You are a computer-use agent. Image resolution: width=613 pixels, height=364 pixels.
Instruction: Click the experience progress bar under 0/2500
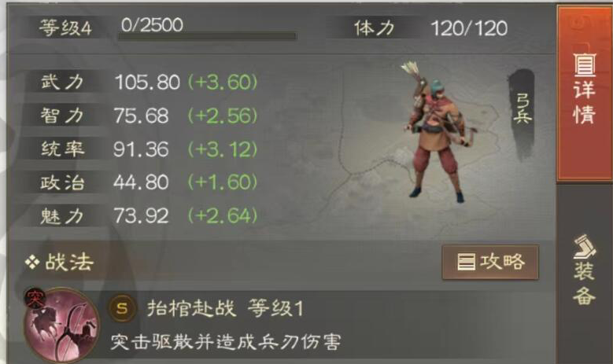pyautogui.click(x=208, y=37)
